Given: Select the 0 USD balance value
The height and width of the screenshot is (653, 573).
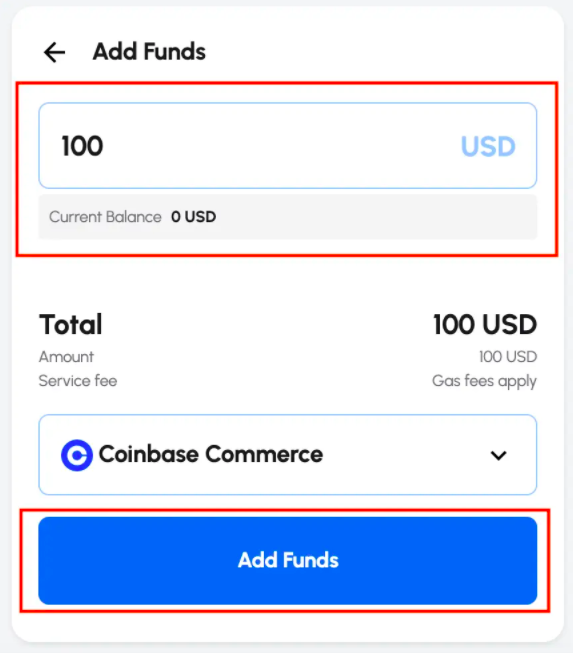Looking at the screenshot, I should [194, 217].
